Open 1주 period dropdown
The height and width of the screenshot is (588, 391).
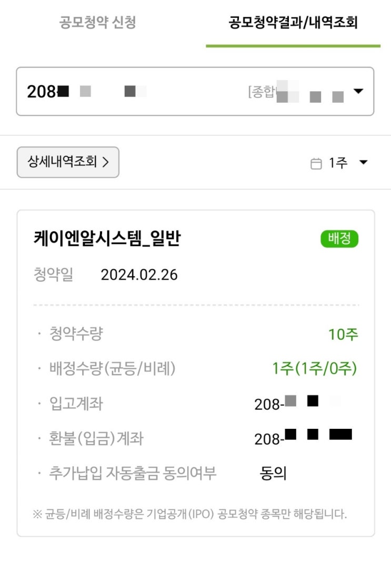coord(339,163)
